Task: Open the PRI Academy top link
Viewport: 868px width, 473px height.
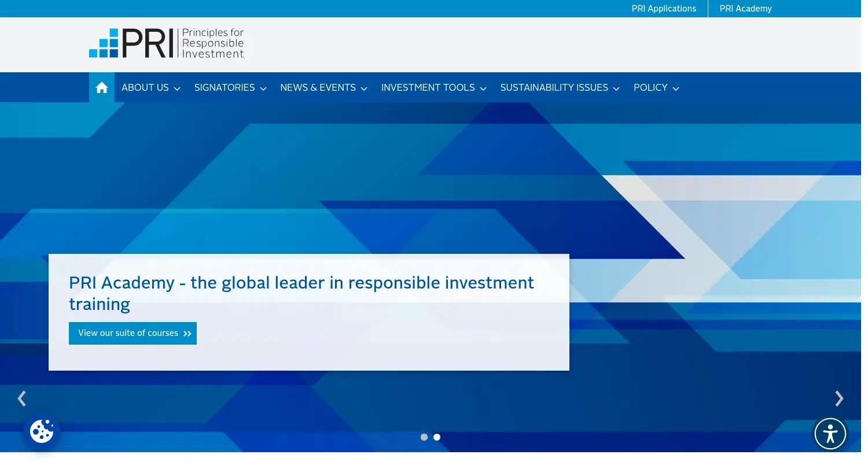Action: (745, 9)
